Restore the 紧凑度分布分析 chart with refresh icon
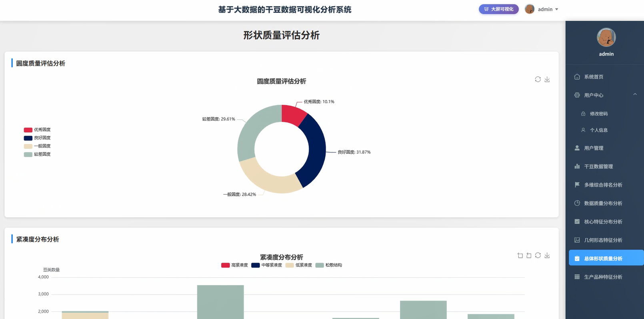 538,255
